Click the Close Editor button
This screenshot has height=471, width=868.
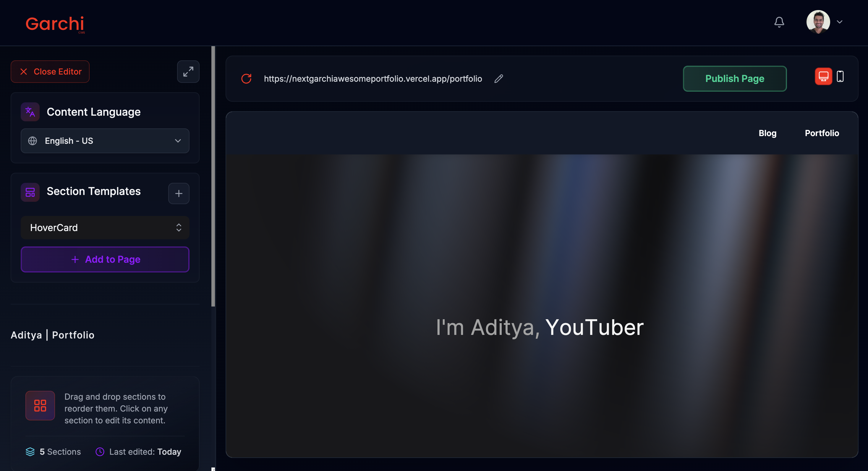(x=50, y=72)
